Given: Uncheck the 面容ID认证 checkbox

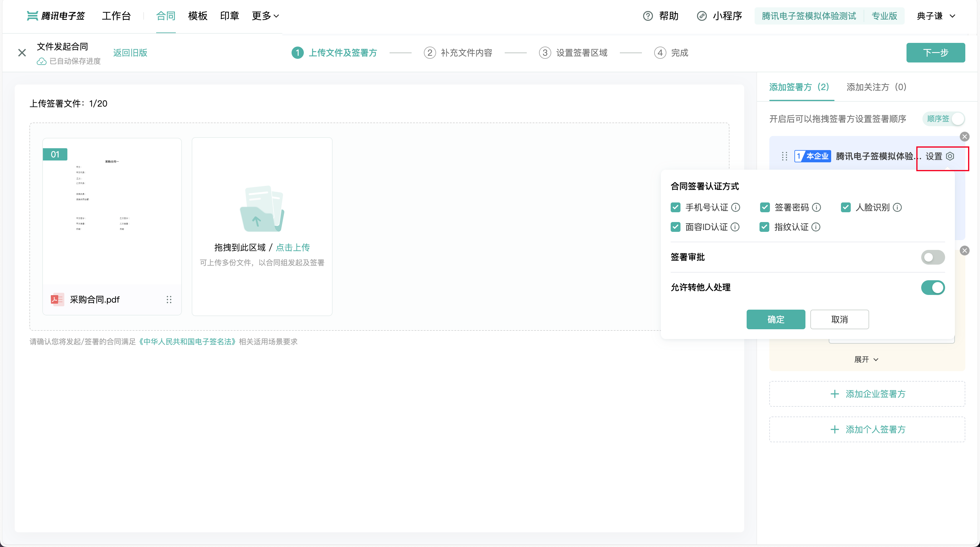Looking at the screenshot, I should pos(676,227).
